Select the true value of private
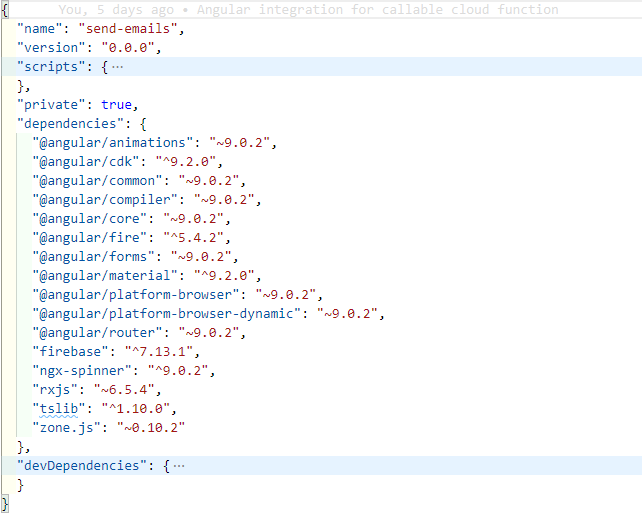The width and height of the screenshot is (642, 521). [117, 104]
